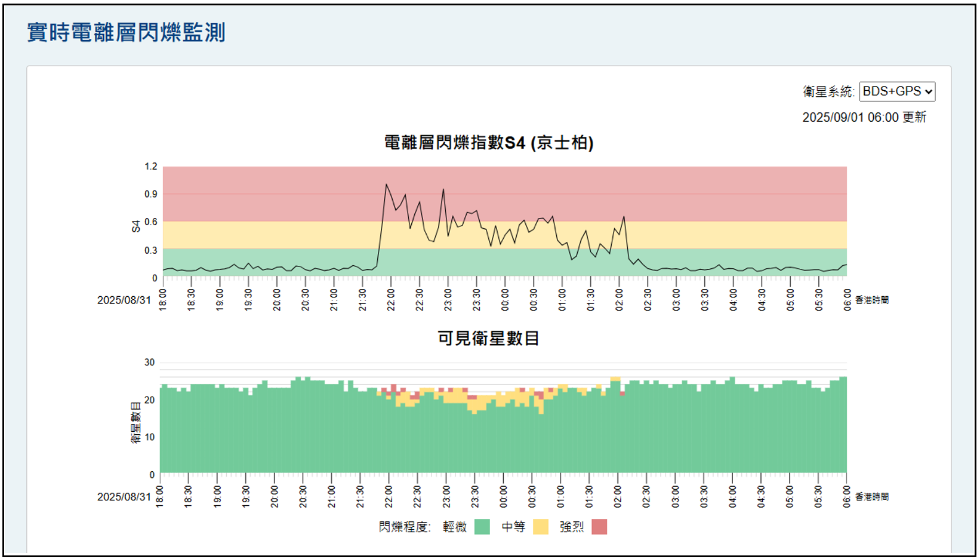Image resolution: width=980 pixels, height=559 pixels.
Task: Click the 1.2 value on S4 axis
Action: 151,167
